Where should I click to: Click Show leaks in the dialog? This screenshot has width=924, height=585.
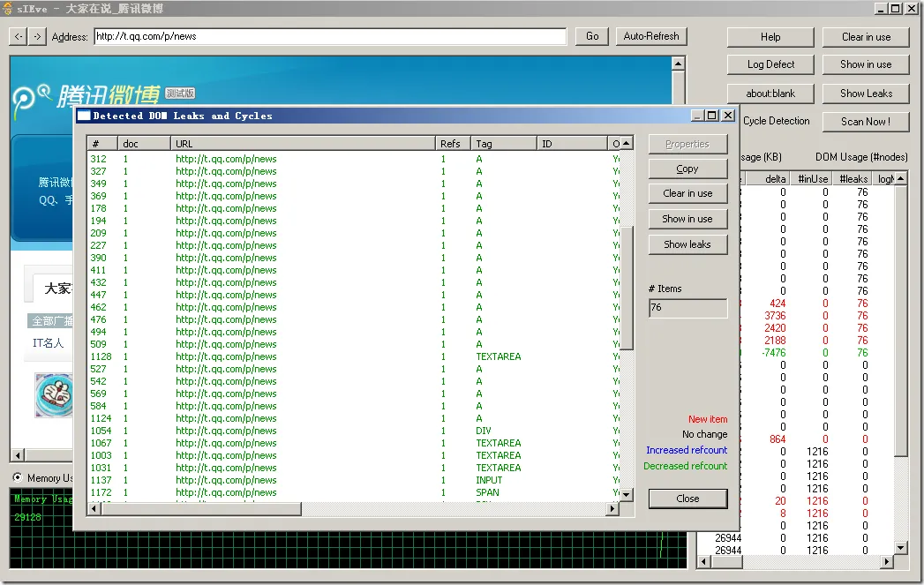pos(687,244)
